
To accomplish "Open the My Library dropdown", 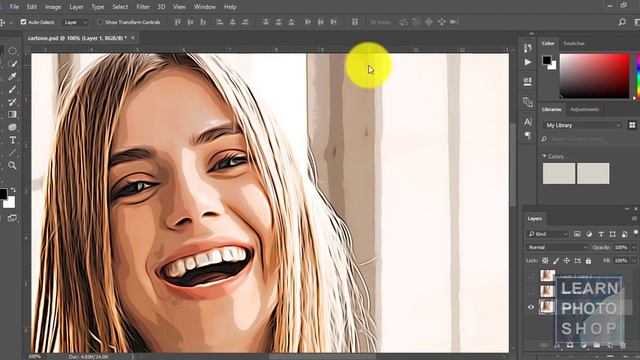I will pos(583,125).
